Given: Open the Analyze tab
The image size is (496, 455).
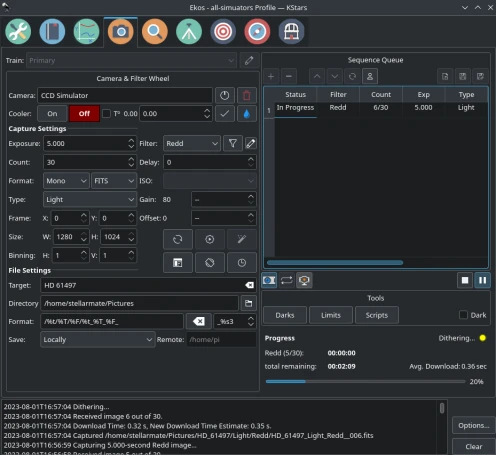Looking at the screenshot, I should tap(86, 32).
